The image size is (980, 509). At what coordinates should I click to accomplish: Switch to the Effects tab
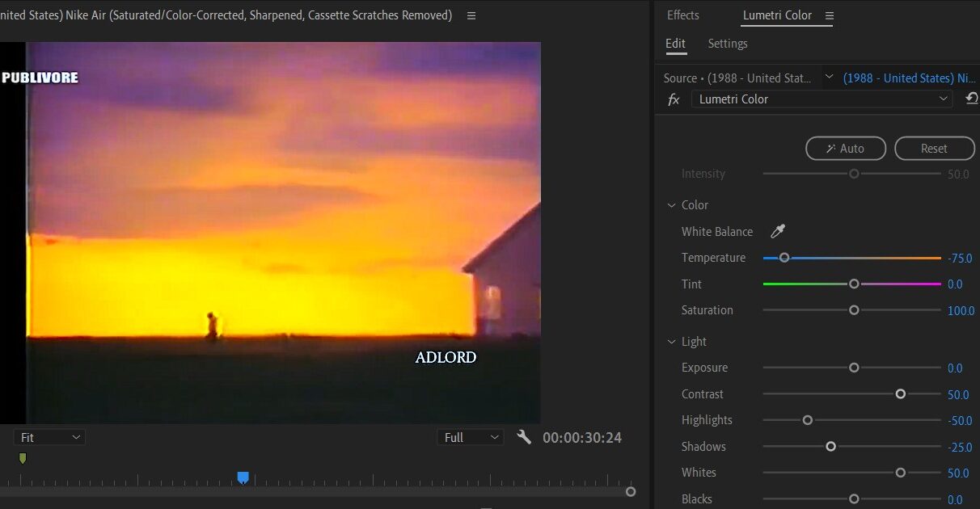(683, 15)
